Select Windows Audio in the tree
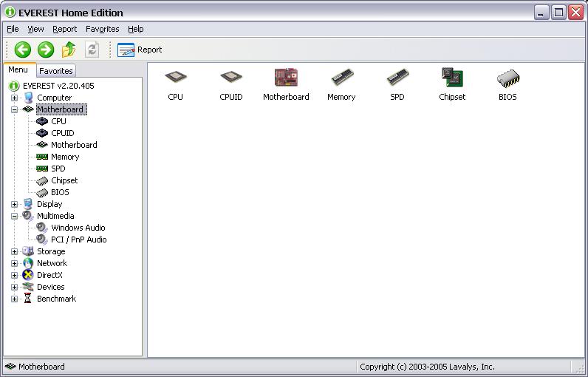The image size is (588, 377). click(78, 228)
